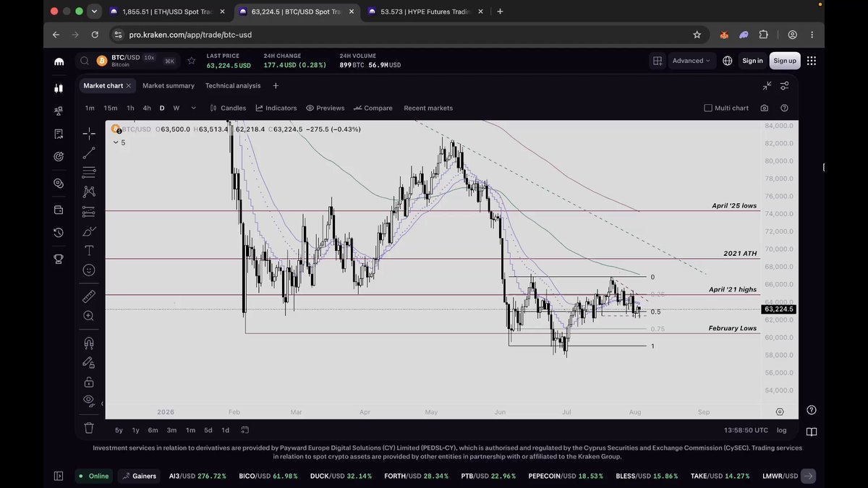Switch to ETH/USD Spot browser tab
This screenshot has height=488, width=868.
coord(167,12)
